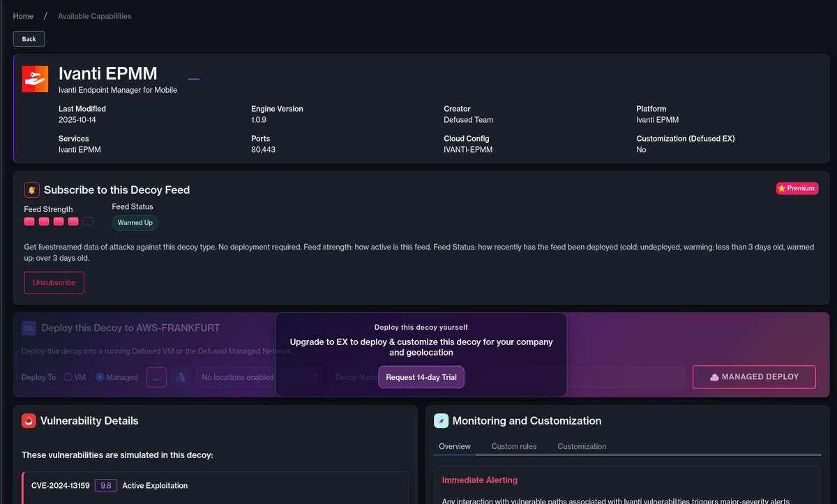
Task: Select the Azure deployment provider icon
Action: pos(180,376)
